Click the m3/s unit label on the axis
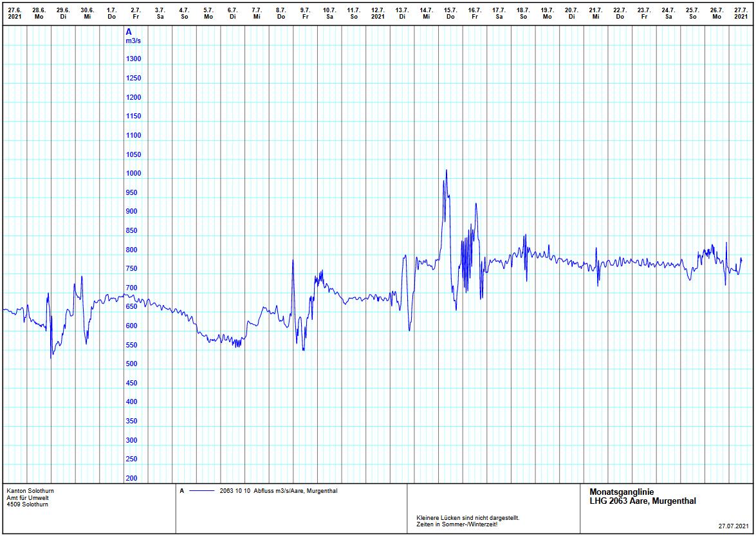 pos(133,41)
